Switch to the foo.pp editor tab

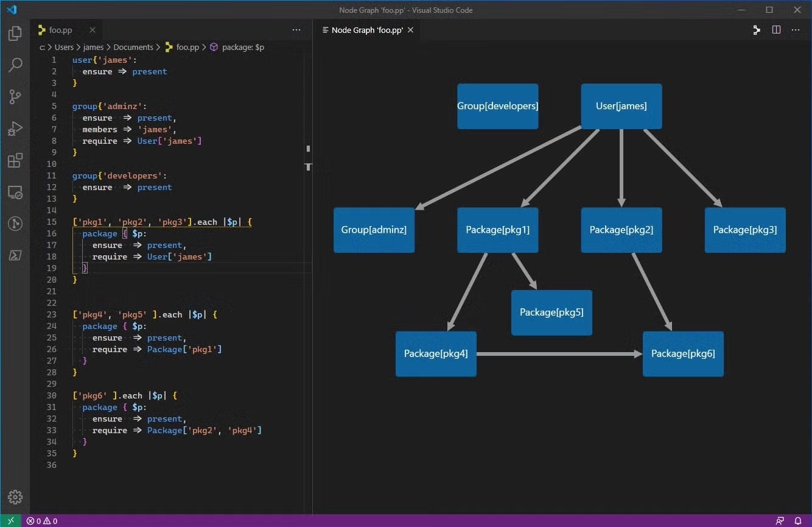(60, 30)
